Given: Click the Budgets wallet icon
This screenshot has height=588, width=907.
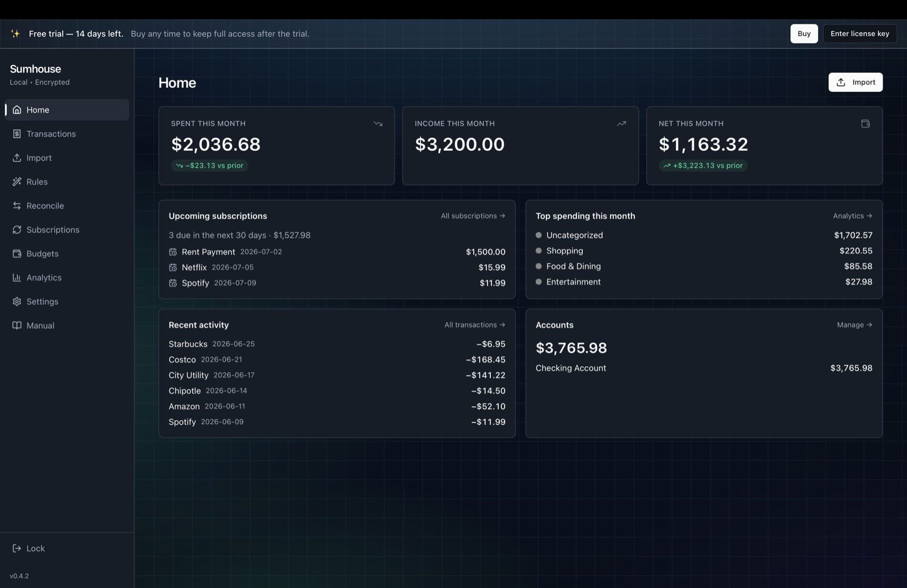Looking at the screenshot, I should pos(17,254).
